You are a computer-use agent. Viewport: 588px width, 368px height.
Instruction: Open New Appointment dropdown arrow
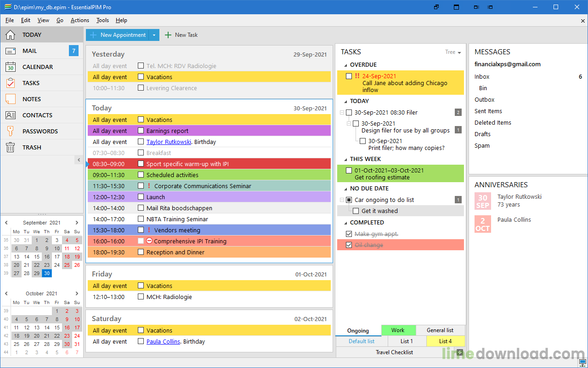point(154,35)
